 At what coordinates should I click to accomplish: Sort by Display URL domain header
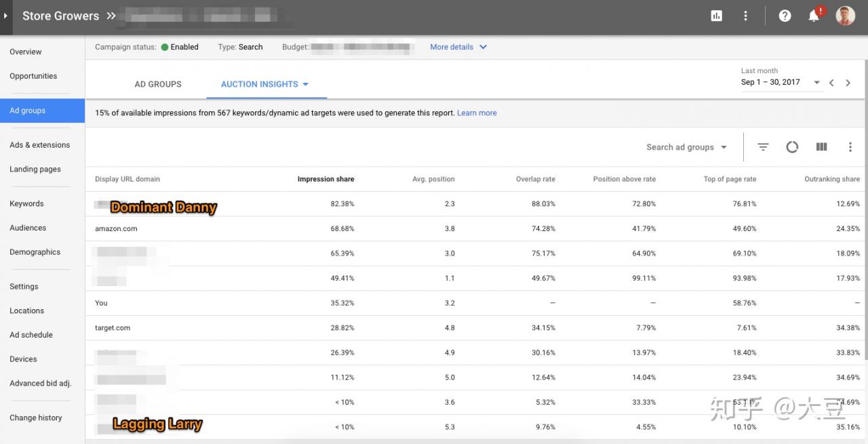point(127,179)
